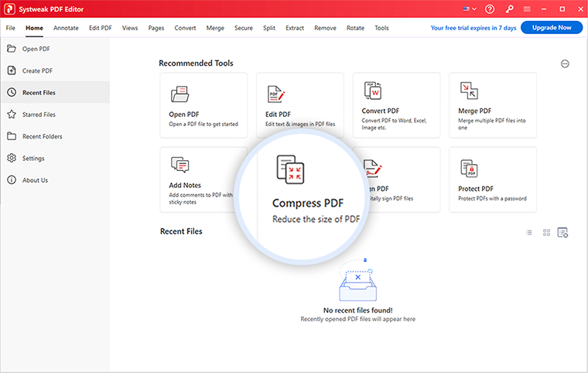Click the Compress PDF title text
The height and width of the screenshot is (373, 588).
tap(308, 203)
